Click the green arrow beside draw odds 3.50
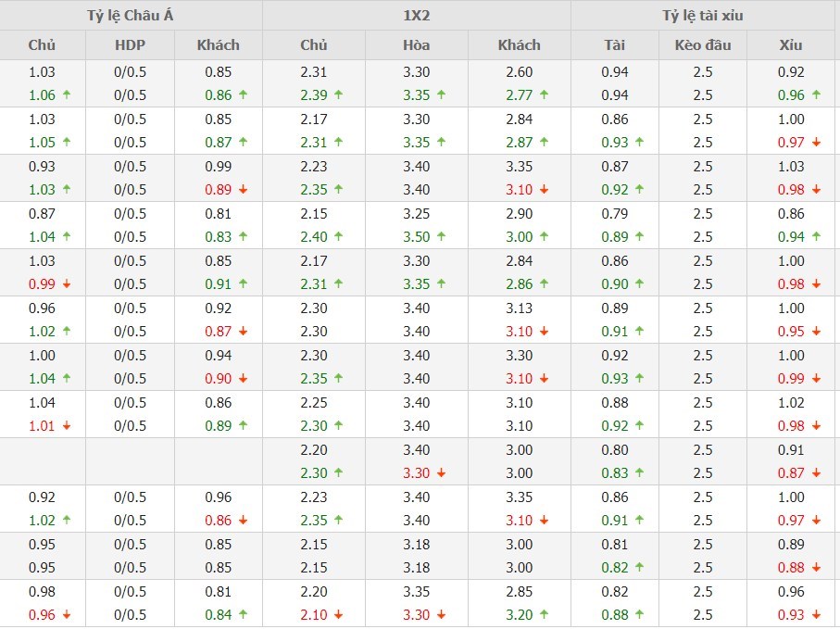This screenshot has height=629, width=840. (x=442, y=236)
